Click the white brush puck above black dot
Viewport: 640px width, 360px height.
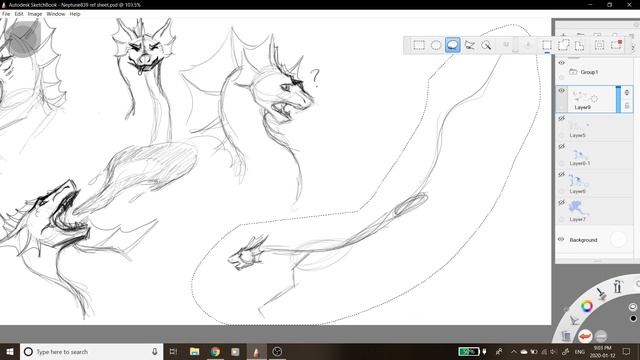click(633, 307)
